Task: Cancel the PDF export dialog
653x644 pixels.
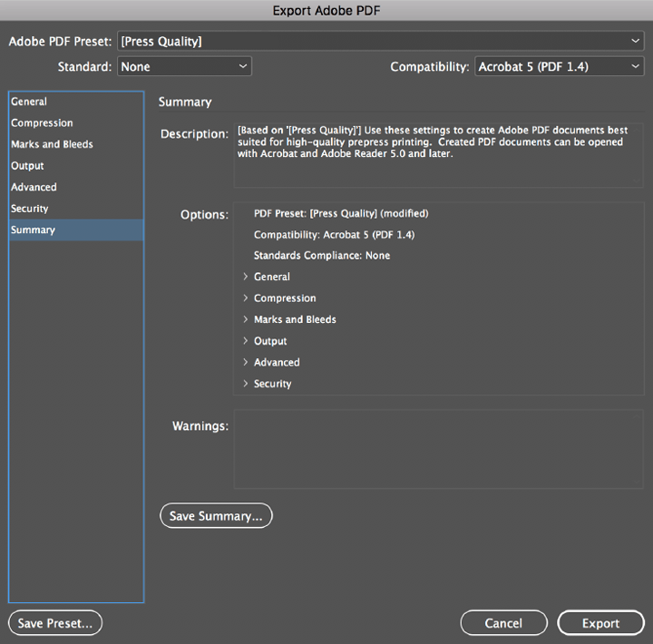Action: pyautogui.click(x=503, y=623)
